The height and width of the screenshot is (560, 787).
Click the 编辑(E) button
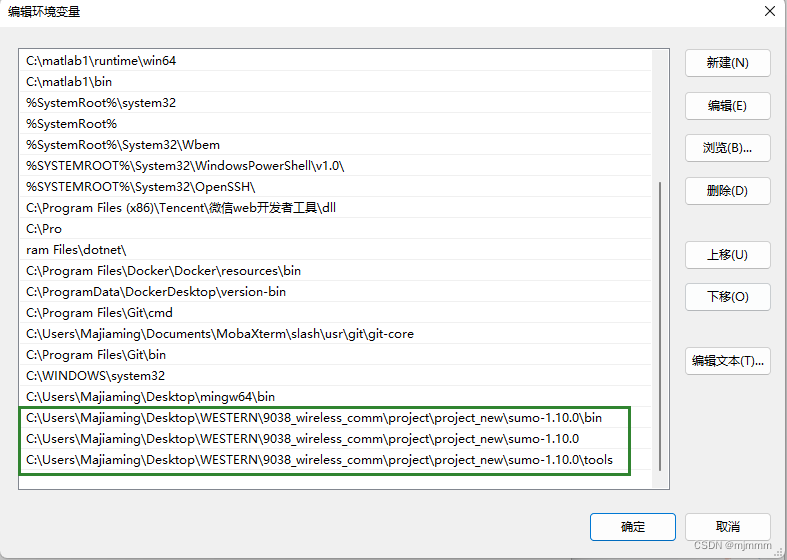click(x=727, y=106)
